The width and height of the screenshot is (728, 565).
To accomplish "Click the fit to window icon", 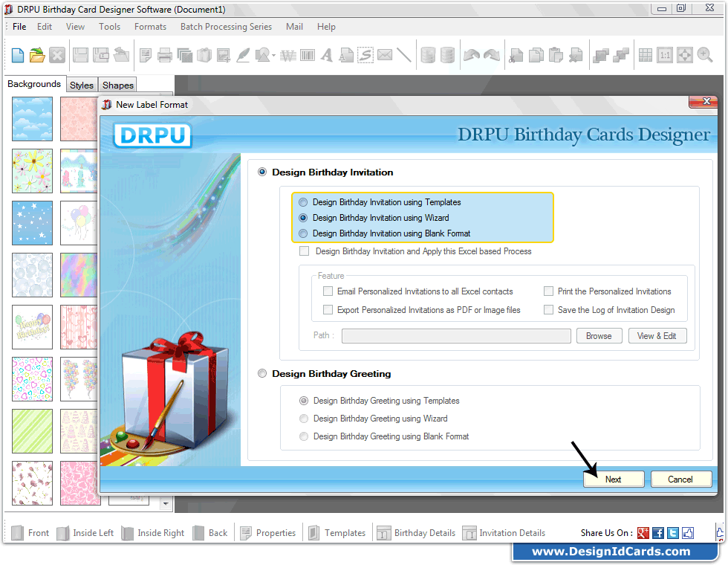I will click(685, 55).
